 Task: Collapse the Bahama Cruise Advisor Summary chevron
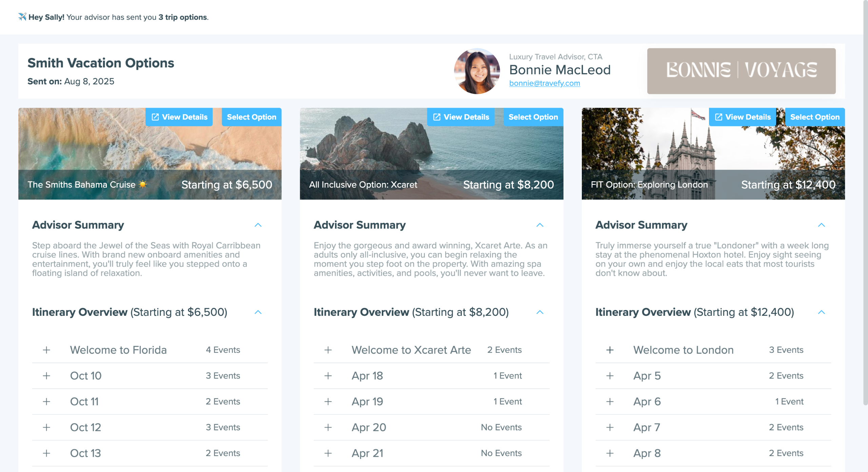pyautogui.click(x=258, y=225)
